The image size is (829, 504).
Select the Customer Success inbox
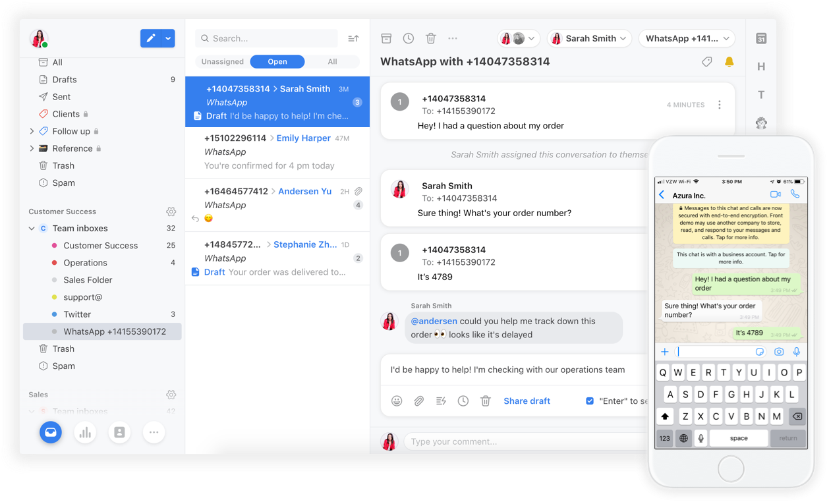click(100, 246)
